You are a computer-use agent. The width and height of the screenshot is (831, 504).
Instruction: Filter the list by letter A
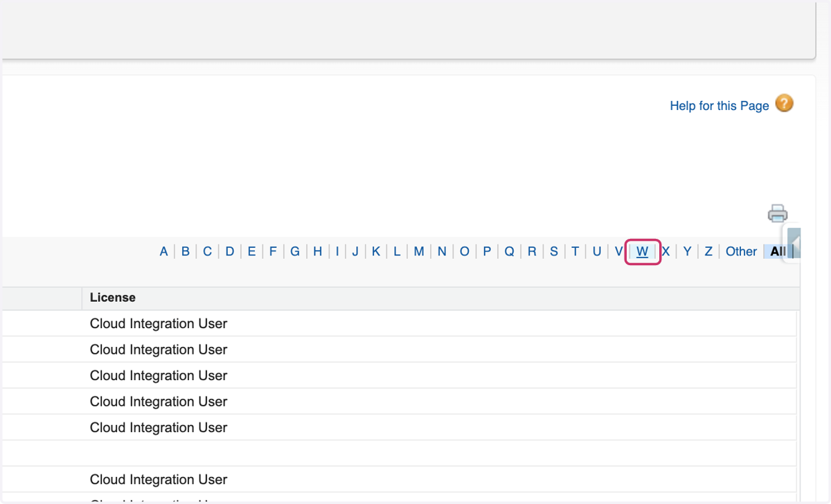(163, 251)
